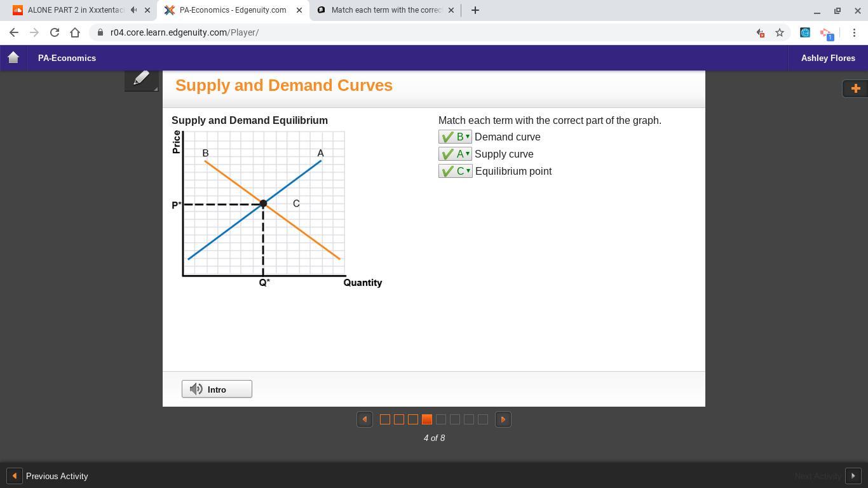Screen dimensions: 868x488
Task: Switch to the ALONE PART 2 tab
Action: pyautogui.click(x=75, y=10)
